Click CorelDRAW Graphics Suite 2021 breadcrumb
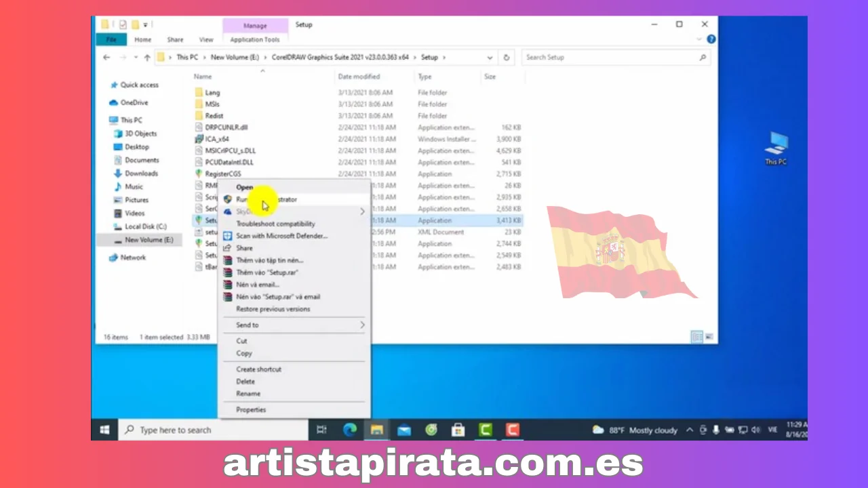This screenshot has height=488, width=868. [x=340, y=58]
